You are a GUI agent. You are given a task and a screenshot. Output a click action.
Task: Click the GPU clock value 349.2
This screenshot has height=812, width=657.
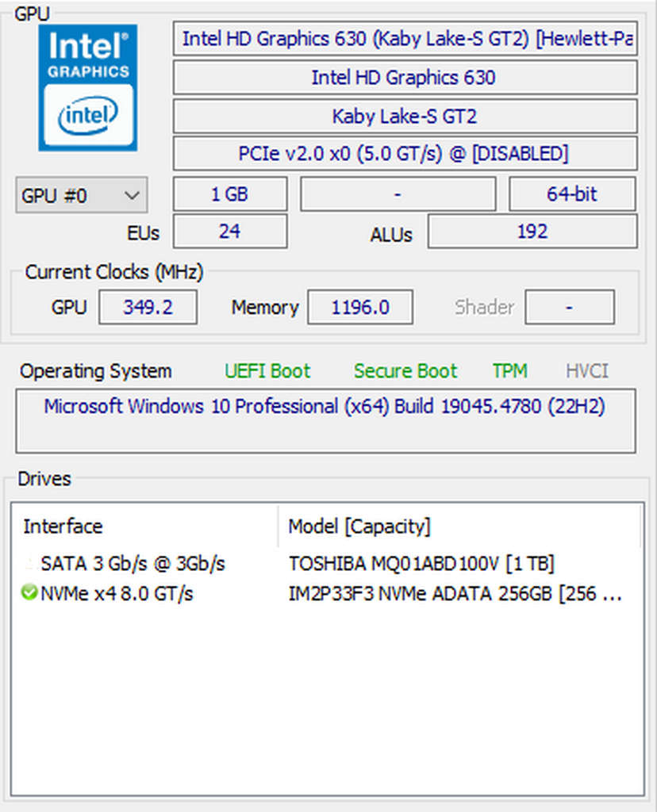point(148,307)
